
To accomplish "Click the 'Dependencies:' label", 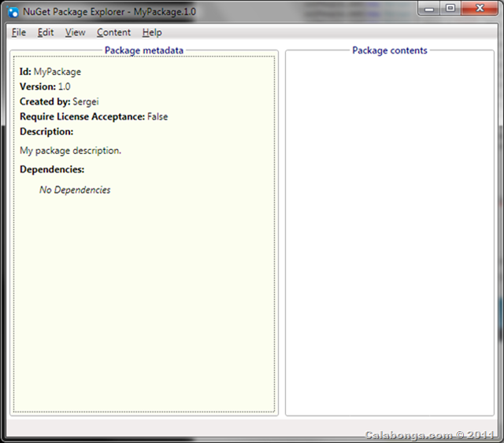I will (x=52, y=169).
